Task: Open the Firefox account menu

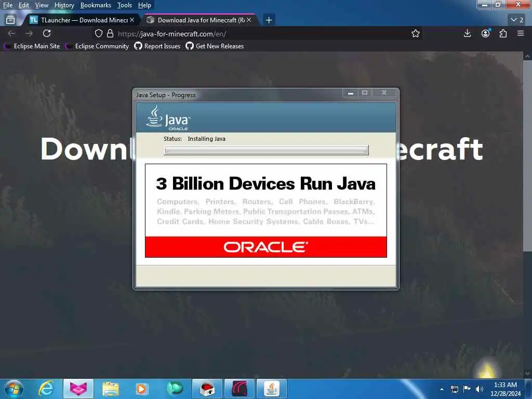Action: 486,33
